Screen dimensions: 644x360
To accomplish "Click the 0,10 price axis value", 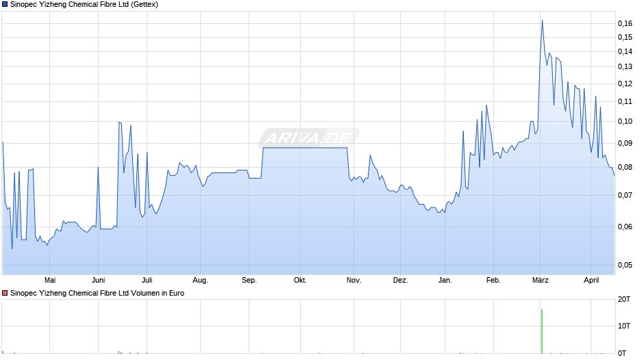I will click(x=625, y=122).
